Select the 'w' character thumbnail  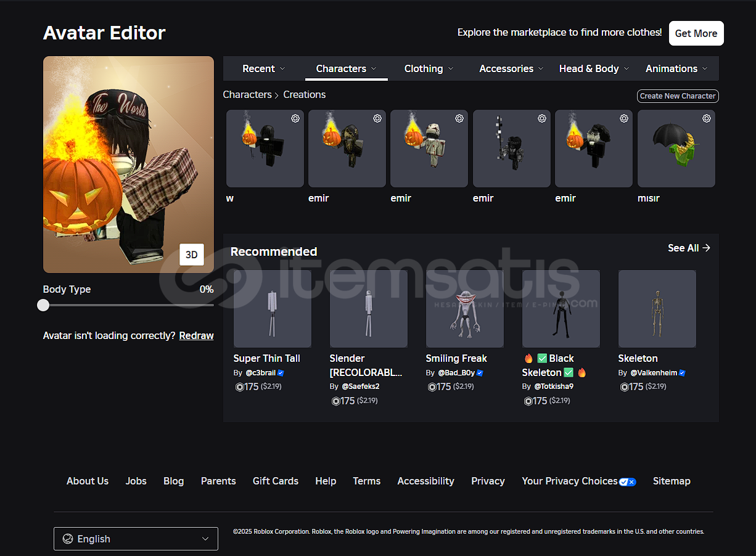click(265, 149)
